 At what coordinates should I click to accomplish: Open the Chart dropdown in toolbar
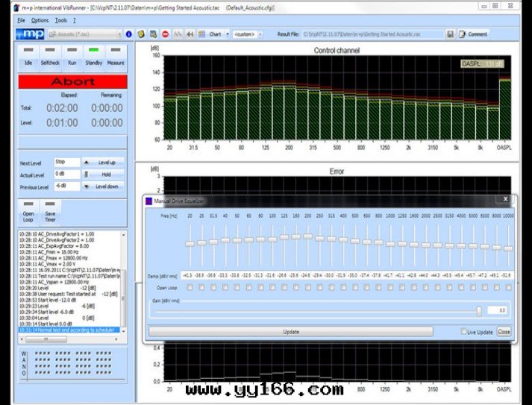pyautogui.click(x=219, y=34)
